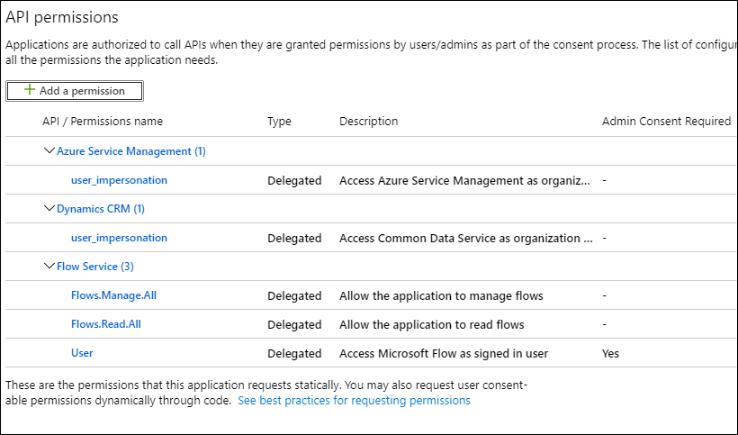Select 'Access Common Data Service as organization' description

pos(466,238)
